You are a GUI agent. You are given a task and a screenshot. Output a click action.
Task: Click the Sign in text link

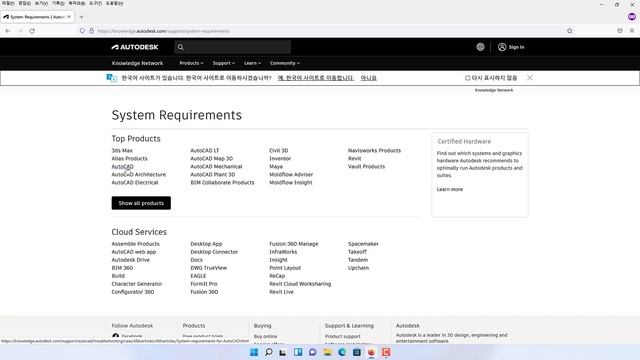pos(516,47)
